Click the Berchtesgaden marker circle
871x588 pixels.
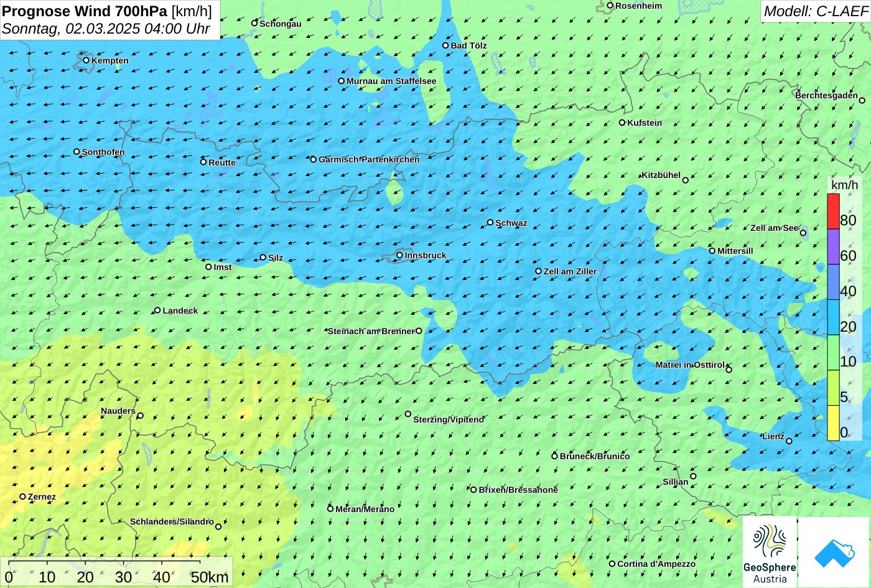coord(862,100)
